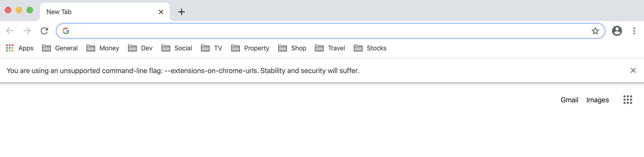Screen dimensions: 644x157
Task: Open the Dev bookmarks folder
Action: [140, 48]
